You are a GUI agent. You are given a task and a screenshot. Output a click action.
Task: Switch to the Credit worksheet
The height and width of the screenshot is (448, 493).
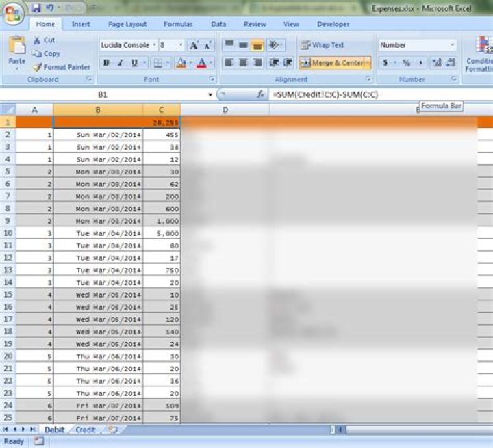pos(85,430)
